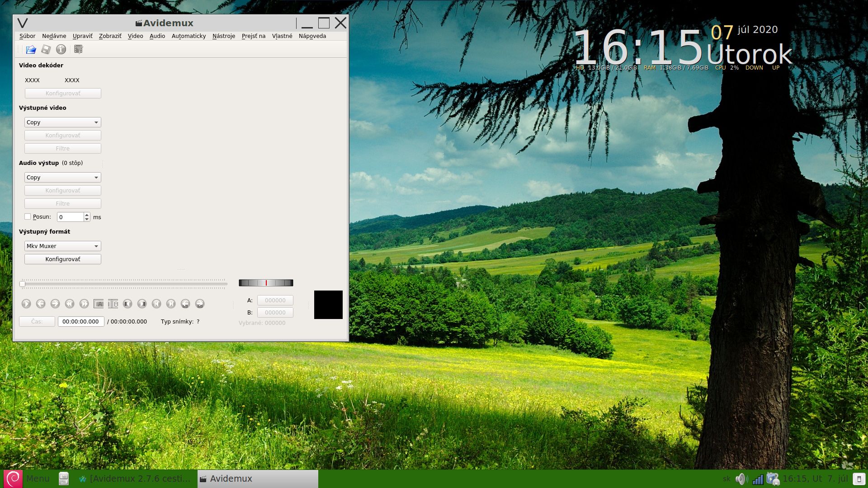Viewport: 868px width, 488px height.
Task: Open the Nástroje menu
Action: click(223, 36)
